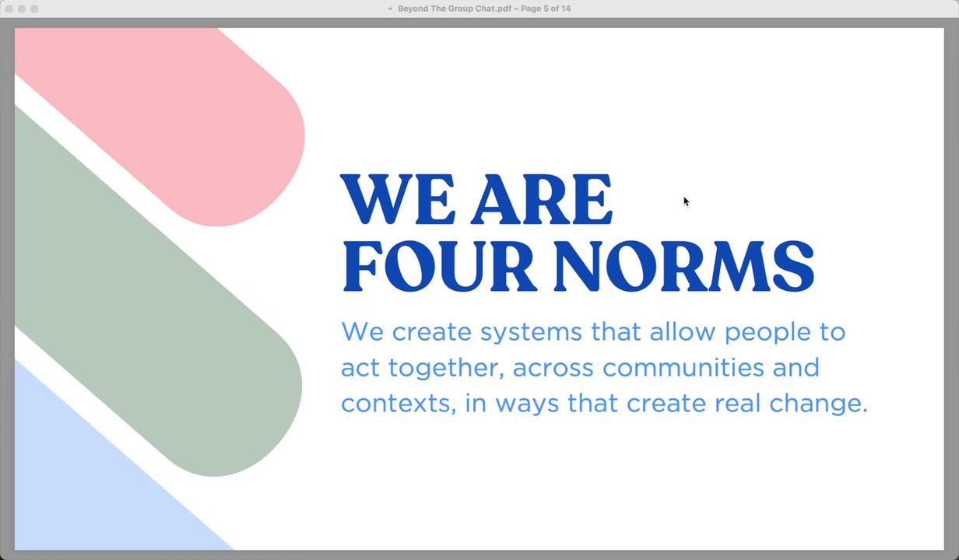959x560 pixels.
Task: Click the line "act together, across communities and"
Action: point(580,368)
